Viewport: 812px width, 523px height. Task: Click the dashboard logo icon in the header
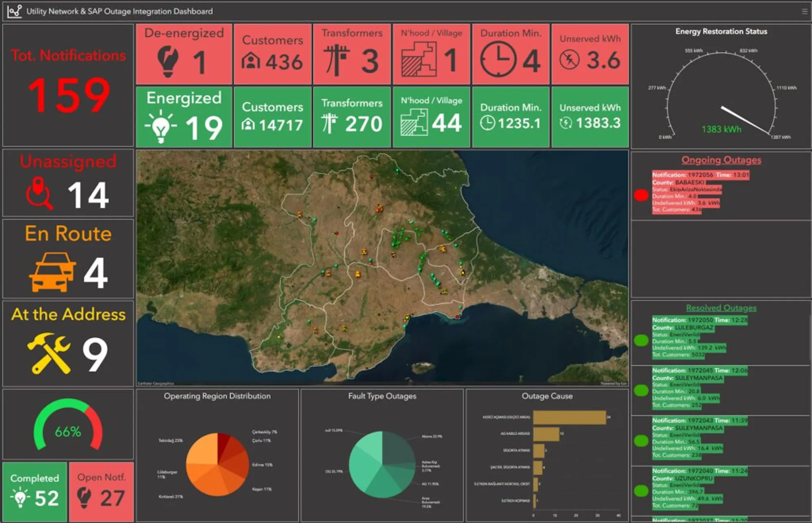tap(15, 11)
